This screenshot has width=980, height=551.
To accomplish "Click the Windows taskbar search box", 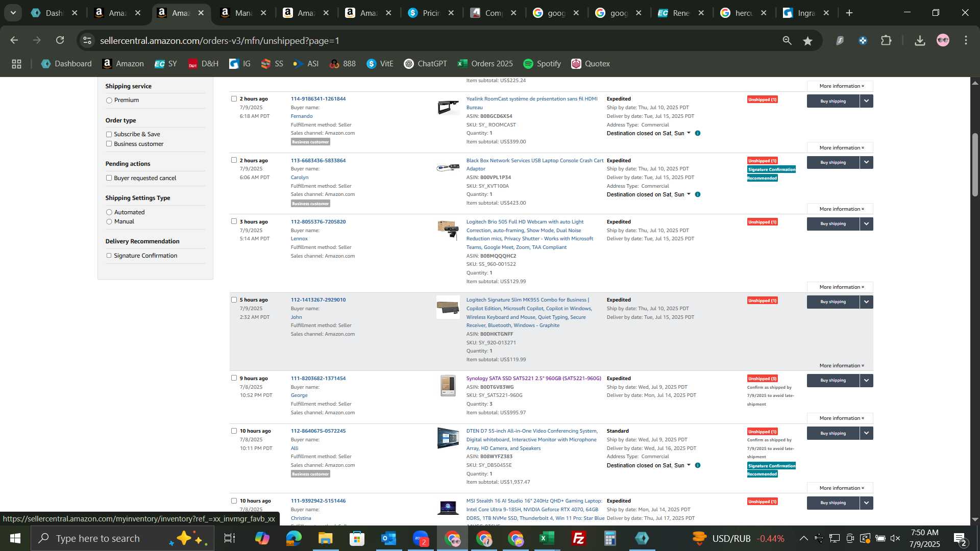I will click(x=122, y=538).
